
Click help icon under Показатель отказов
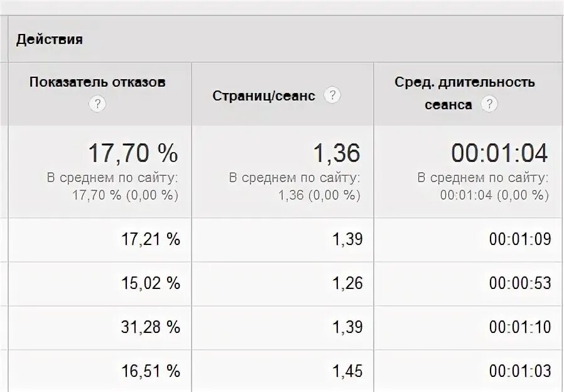click(97, 104)
